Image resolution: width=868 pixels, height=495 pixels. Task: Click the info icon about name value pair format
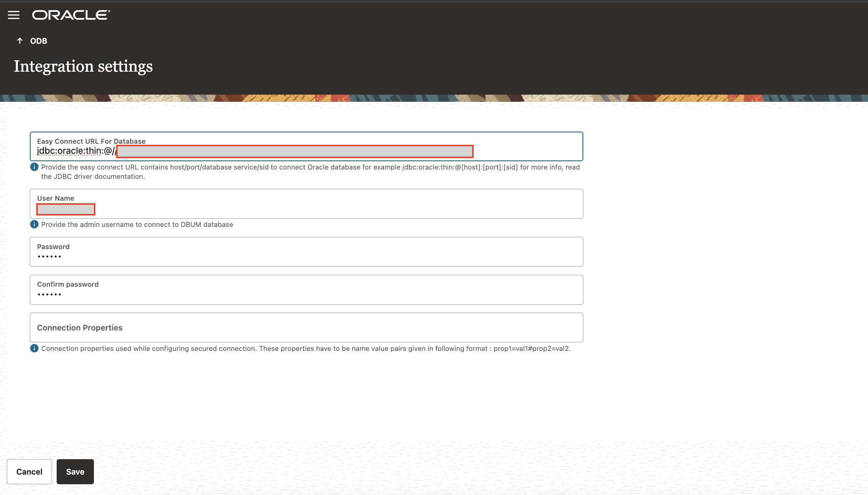point(34,348)
